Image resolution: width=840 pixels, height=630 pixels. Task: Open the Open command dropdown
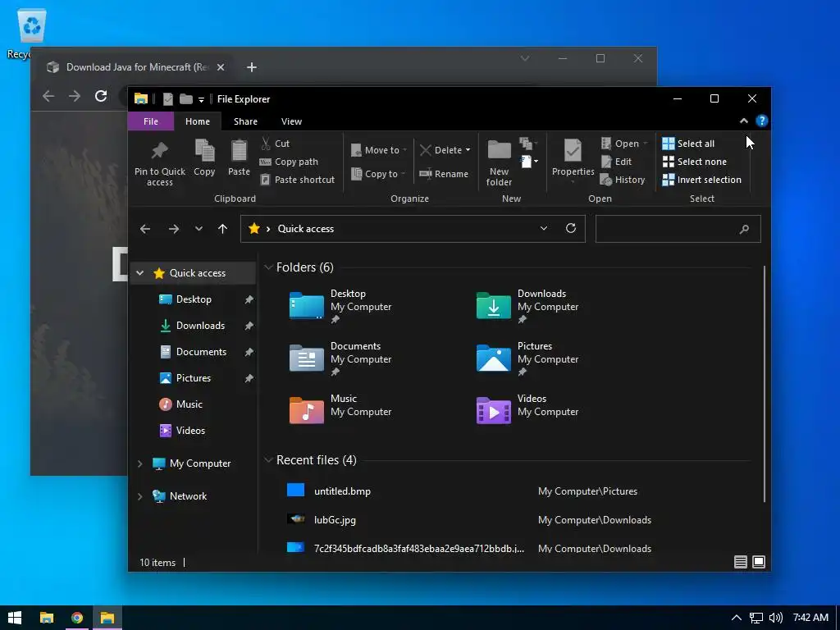pos(646,144)
